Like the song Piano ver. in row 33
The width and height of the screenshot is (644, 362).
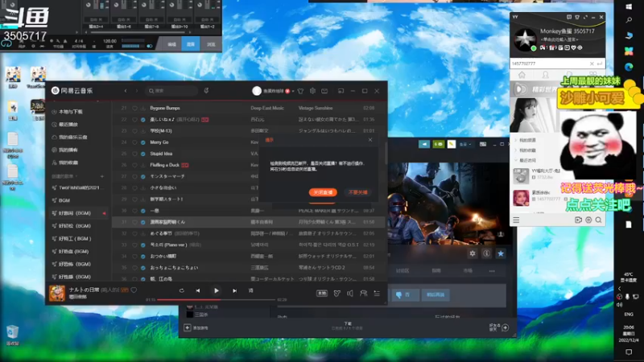pyautogui.click(x=134, y=245)
